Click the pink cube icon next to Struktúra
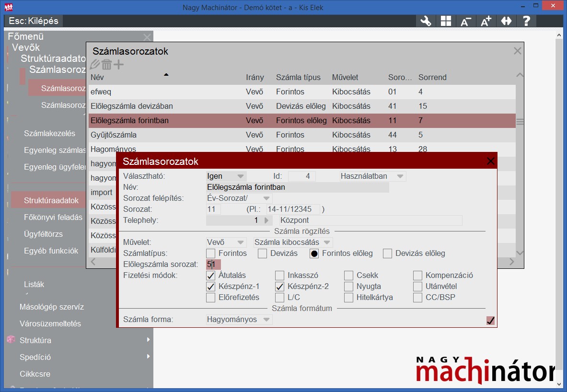Image resolution: width=567 pixels, height=392 pixels. [x=11, y=340]
